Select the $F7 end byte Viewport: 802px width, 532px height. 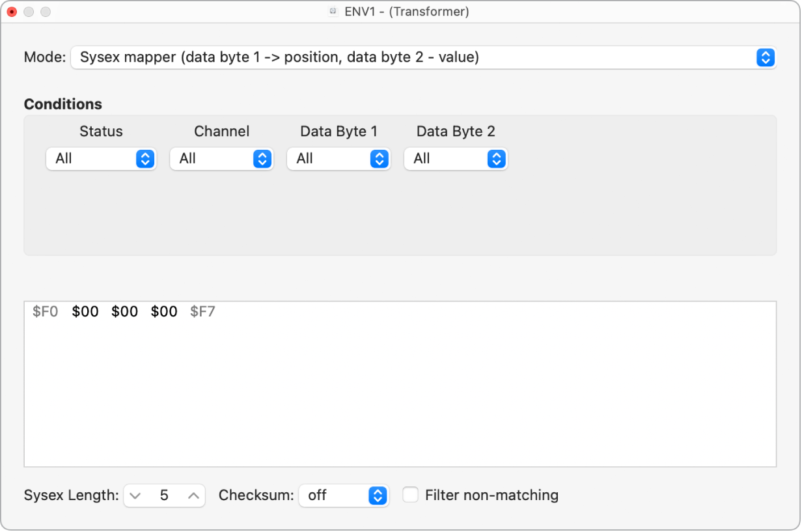202,312
